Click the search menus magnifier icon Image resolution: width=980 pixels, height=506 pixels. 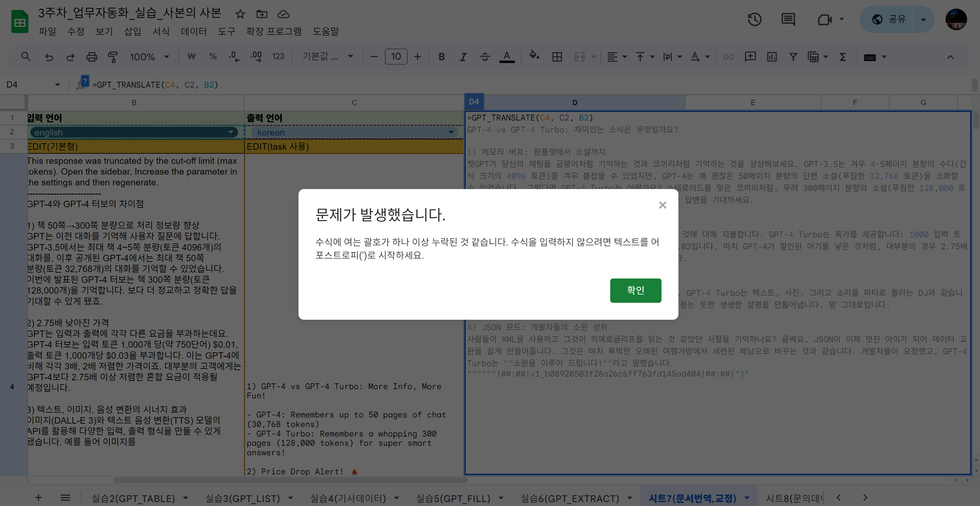[26, 57]
